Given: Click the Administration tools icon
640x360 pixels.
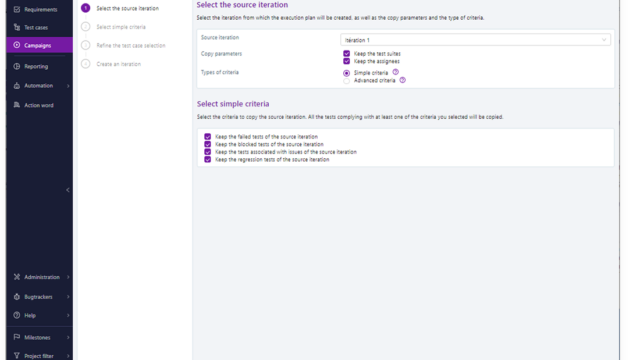Looking at the screenshot, I should point(17,277).
